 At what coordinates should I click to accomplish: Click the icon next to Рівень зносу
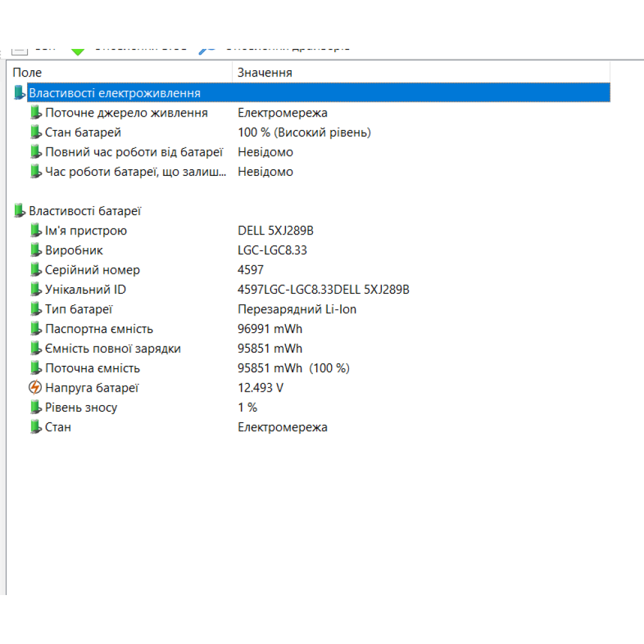[35, 407]
